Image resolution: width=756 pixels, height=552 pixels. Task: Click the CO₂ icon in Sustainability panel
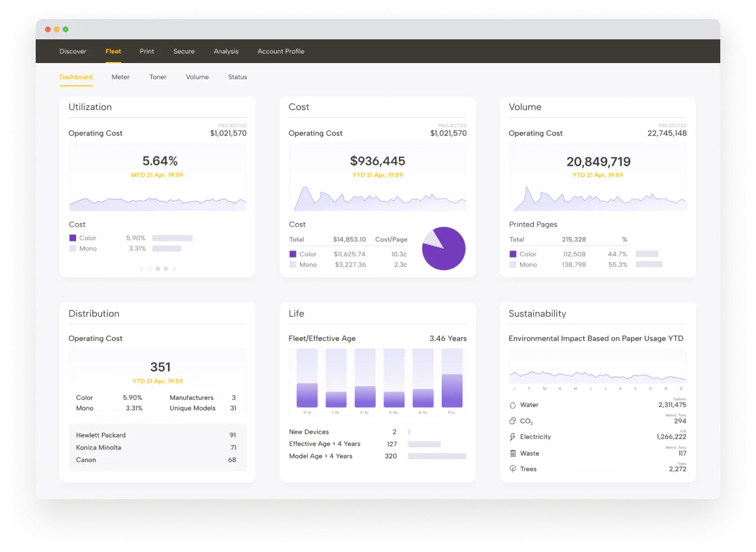coord(512,421)
